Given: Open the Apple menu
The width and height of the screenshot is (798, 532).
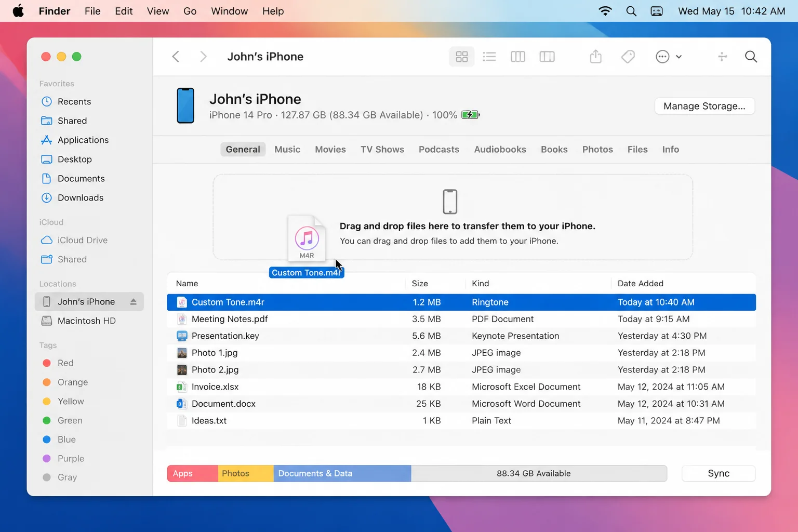Looking at the screenshot, I should [x=18, y=11].
